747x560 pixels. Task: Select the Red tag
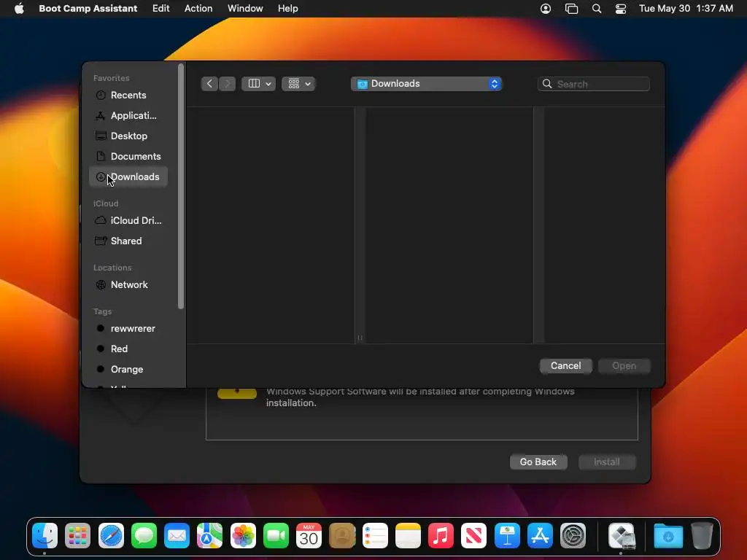pos(128,349)
